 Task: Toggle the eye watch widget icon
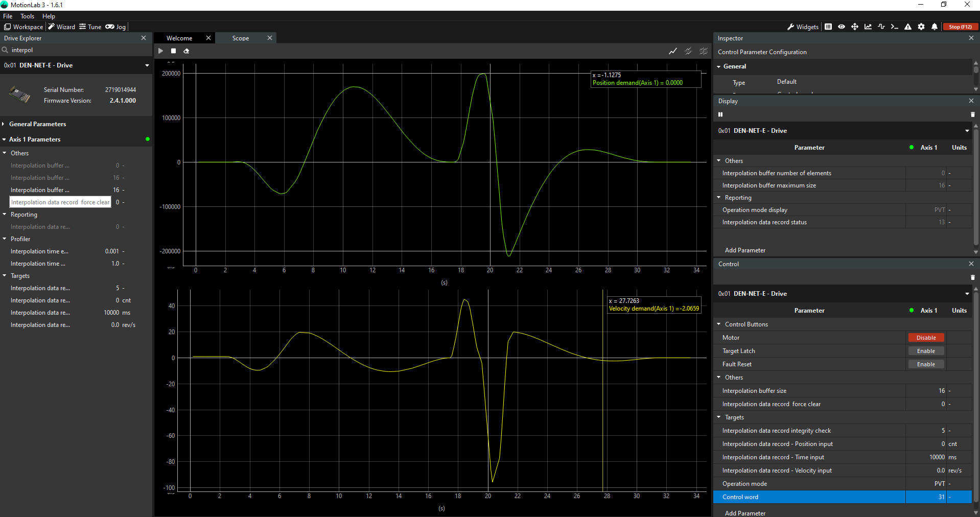(842, 27)
